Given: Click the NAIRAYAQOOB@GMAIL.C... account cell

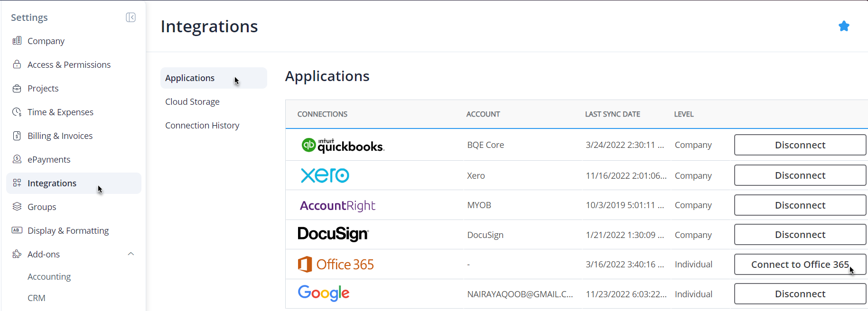Looking at the screenshot, I should (x=520, y=294).
